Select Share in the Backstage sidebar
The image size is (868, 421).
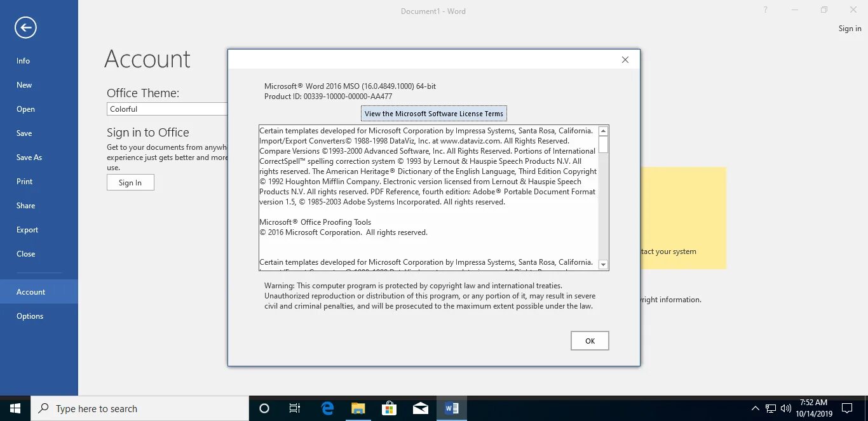point(39,206)
